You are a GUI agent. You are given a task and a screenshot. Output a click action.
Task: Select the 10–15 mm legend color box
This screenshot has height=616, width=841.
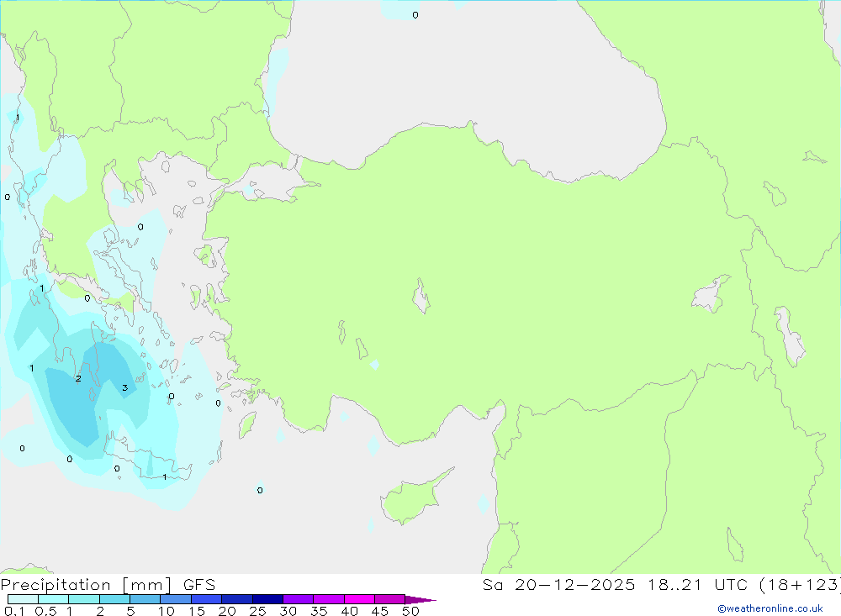click(176, 599)
